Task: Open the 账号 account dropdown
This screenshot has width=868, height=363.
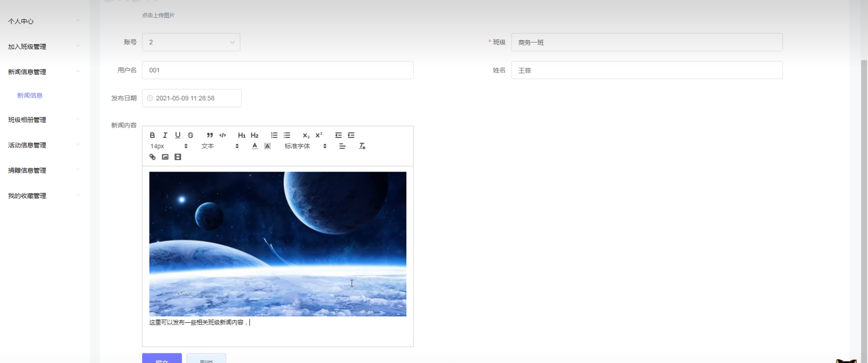Action: [x=191, y=42]
